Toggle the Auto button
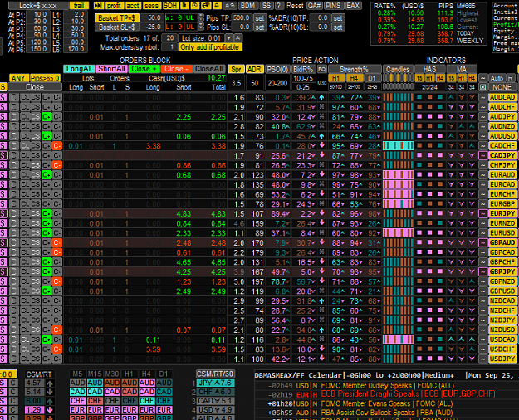 click(497, 78)
